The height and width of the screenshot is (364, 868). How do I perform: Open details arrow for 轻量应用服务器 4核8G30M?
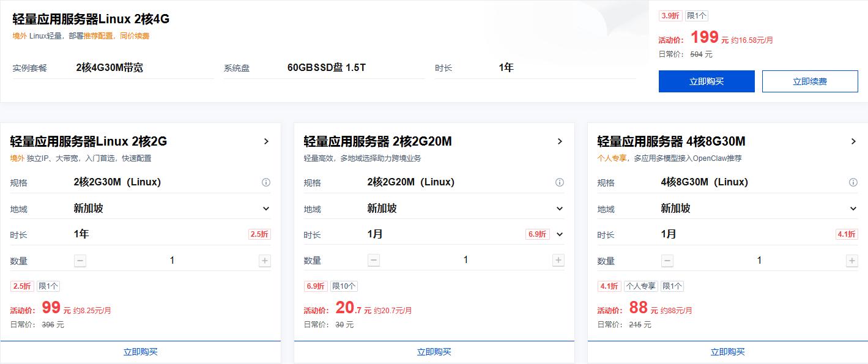(x=853, y=141)
